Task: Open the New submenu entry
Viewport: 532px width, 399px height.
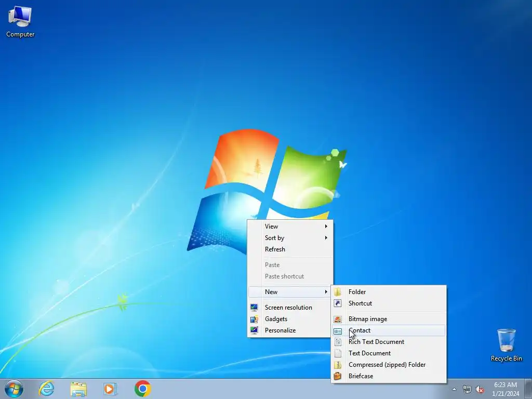Action: pyautogui.click(x=290, y=292)
